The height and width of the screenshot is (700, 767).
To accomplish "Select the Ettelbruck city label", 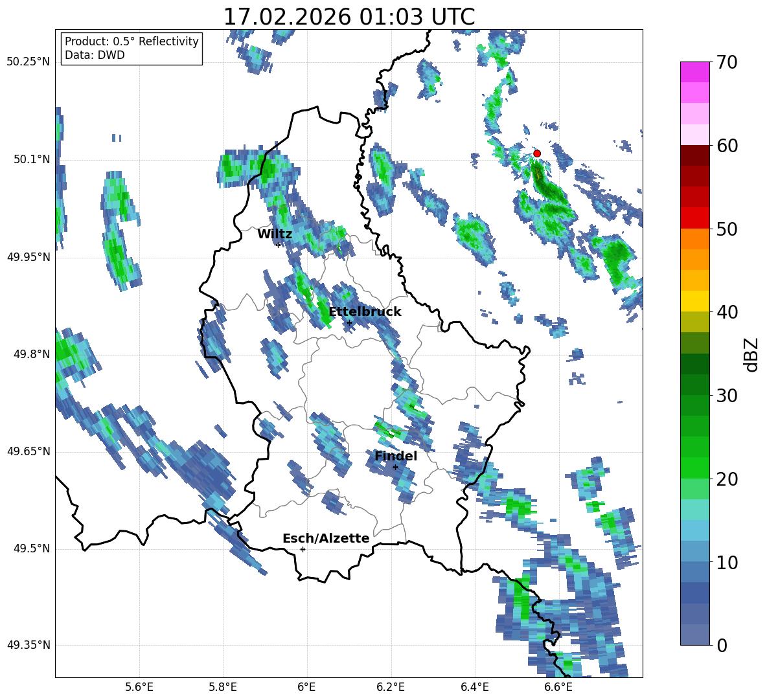I will coord(365,312).
